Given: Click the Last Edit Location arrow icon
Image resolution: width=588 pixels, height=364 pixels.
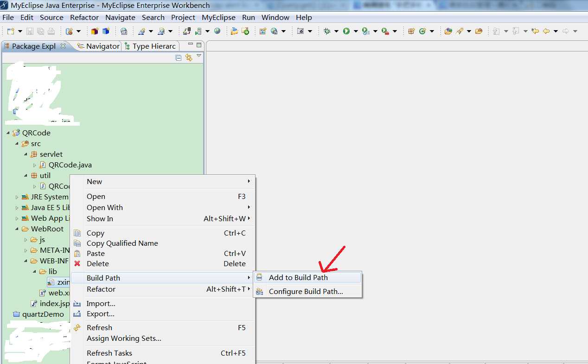Looking at the screenshot, I should [535, 31].
